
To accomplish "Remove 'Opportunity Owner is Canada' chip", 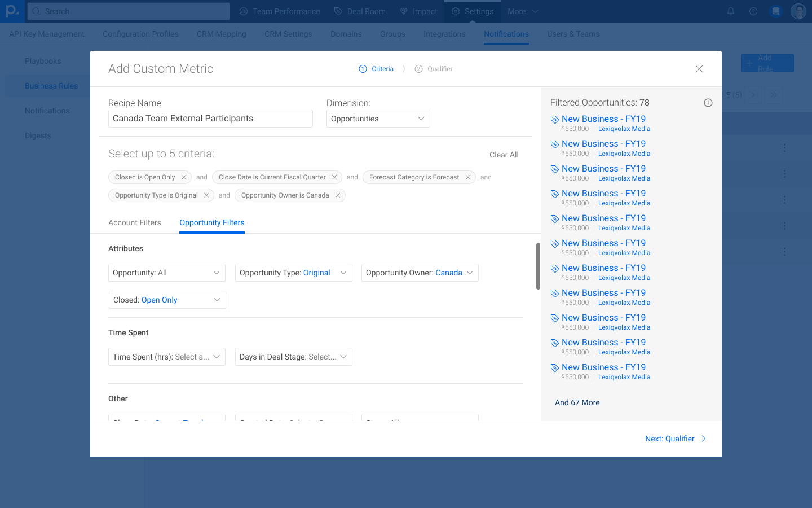I will (x=338, y=195).
